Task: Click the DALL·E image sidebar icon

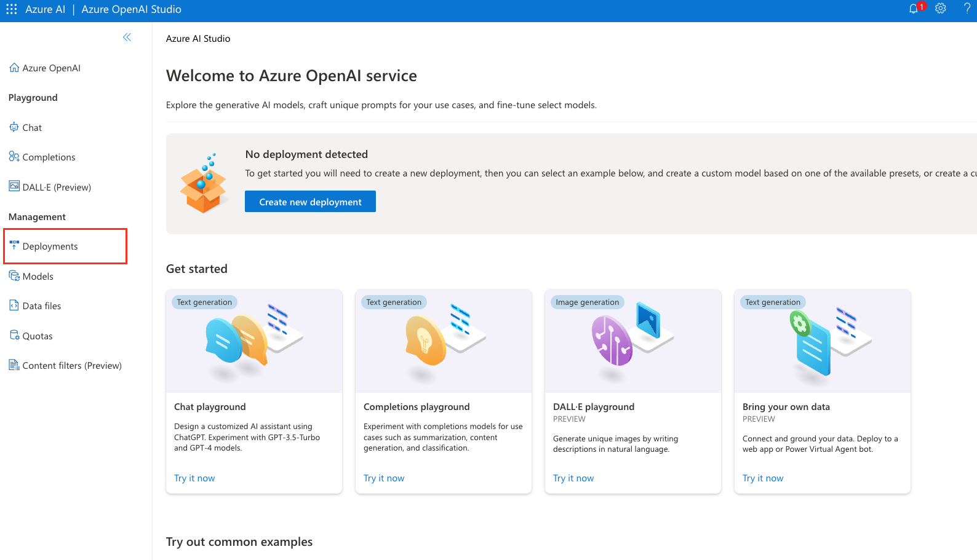Action: coord(14,186)
